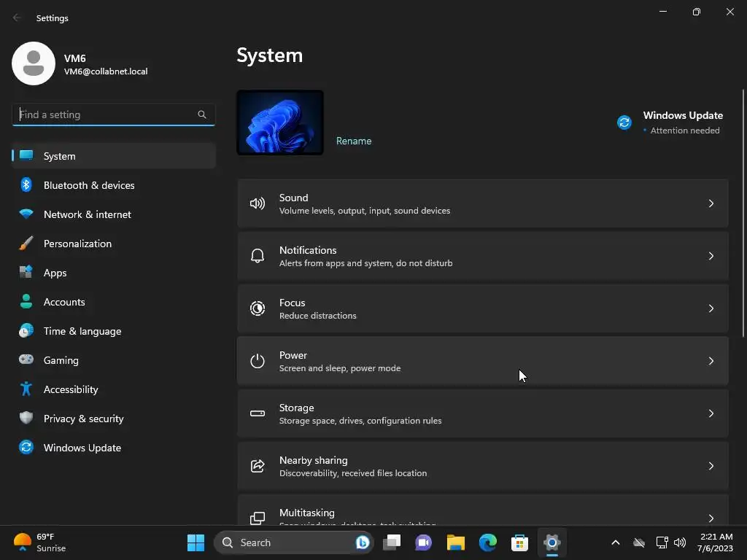This screenshot has height=560, width=747.
Task: Click the Accounts person icon in sidebar
Action: 26,301
